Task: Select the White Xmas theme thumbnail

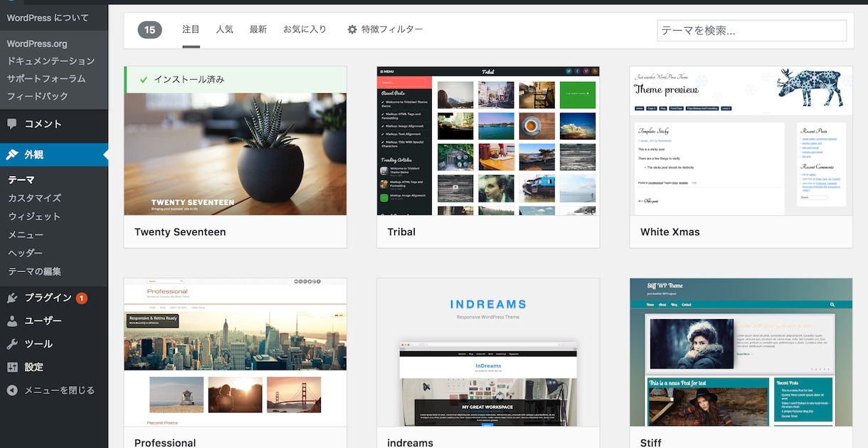Action: click(741, 141)
